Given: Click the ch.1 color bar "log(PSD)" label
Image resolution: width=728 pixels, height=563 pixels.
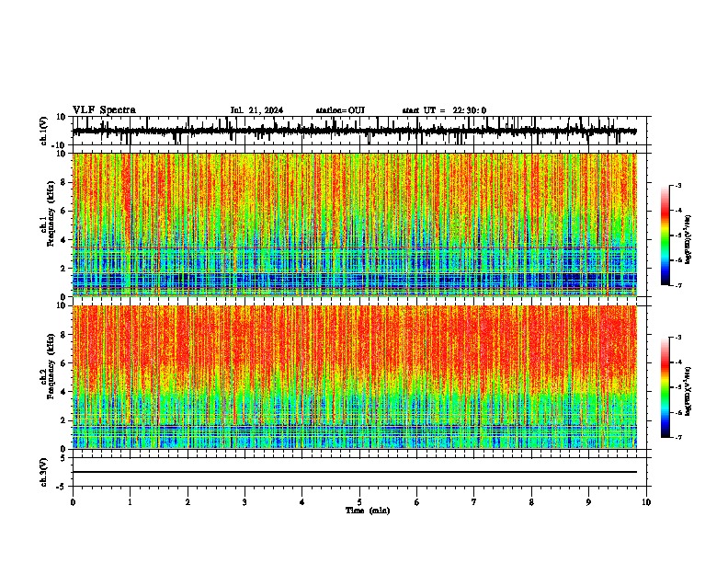Looking at the screenshot, I should point(688,240).
